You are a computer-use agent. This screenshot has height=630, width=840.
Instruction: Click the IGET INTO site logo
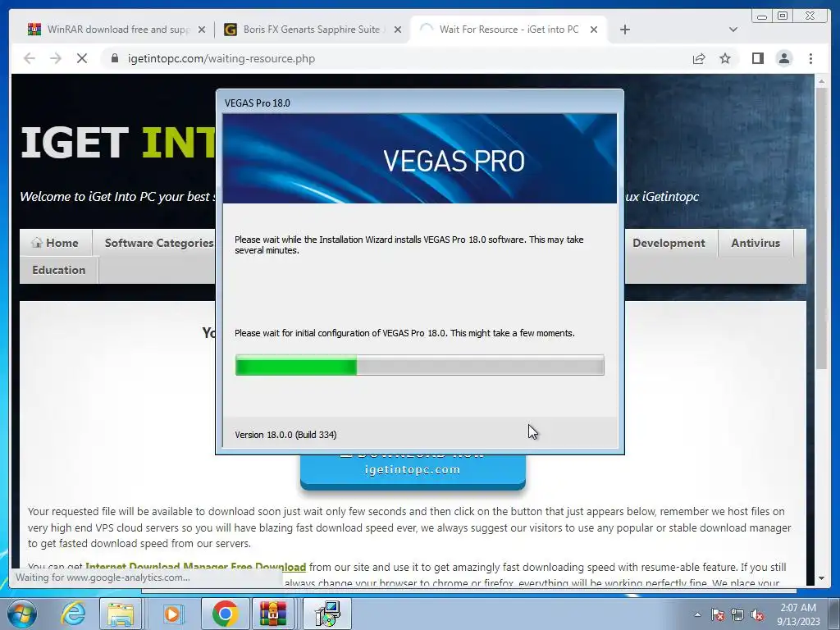point(118,143)
